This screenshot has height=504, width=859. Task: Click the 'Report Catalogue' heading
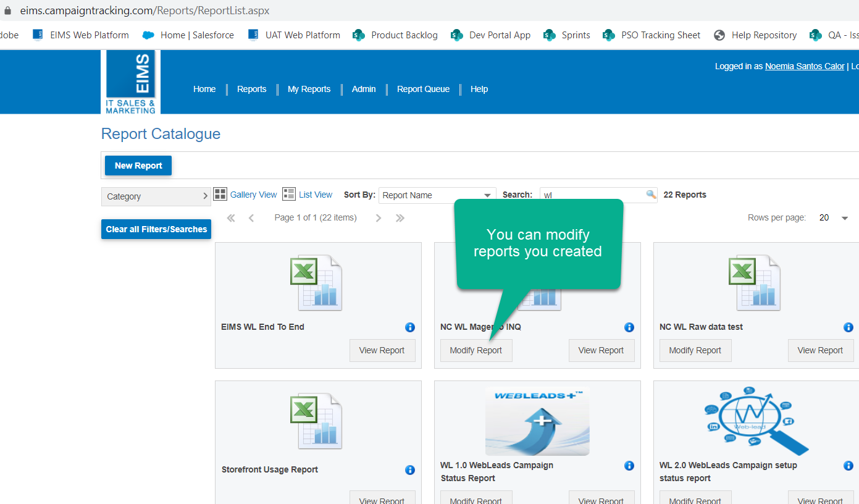click(161, 134)
